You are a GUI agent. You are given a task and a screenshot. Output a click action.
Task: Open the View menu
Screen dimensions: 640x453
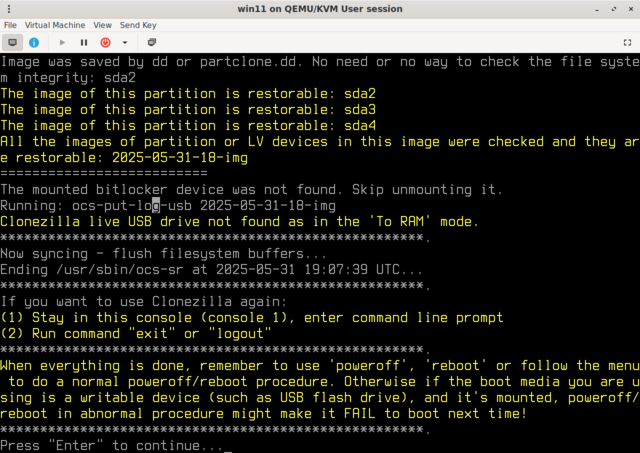point(103,23)
